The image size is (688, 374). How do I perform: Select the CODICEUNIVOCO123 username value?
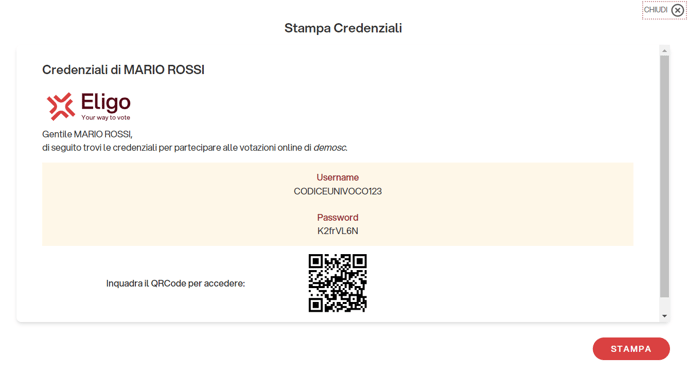[337, 191]
